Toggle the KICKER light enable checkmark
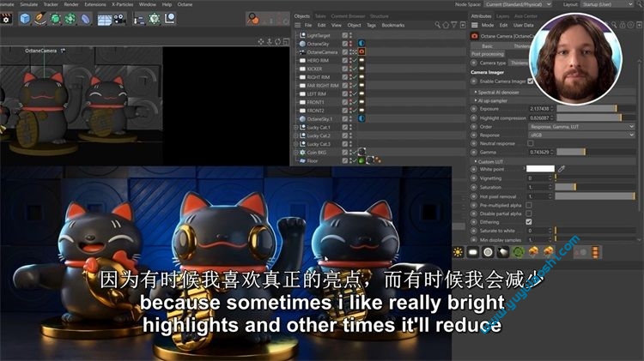The width and height of the screenshot is (644, 361). 355,69
